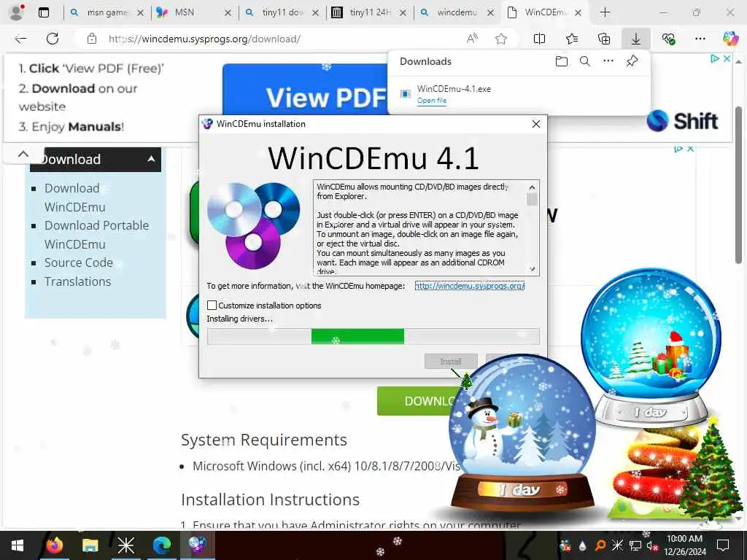Pin the Downloads panel
The width and height of the screenshot is (747, 560).
tap(632, 61)
